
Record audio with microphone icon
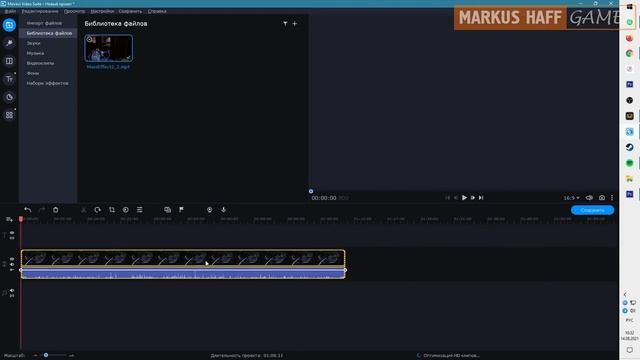coord(223,210)
